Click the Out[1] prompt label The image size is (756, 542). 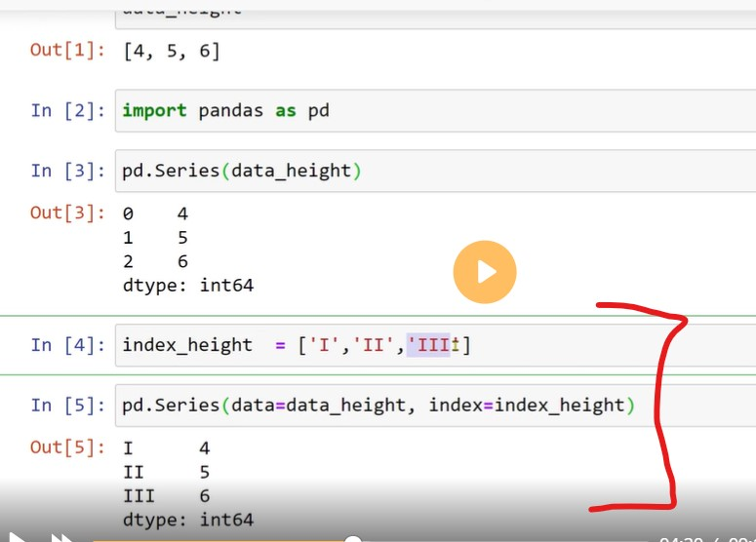[x=67, y=51]
